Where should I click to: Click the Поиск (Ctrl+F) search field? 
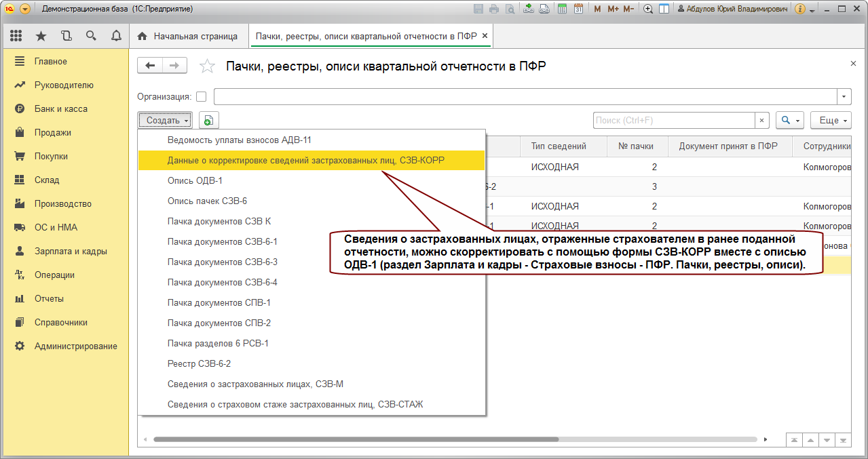[674, 121]
